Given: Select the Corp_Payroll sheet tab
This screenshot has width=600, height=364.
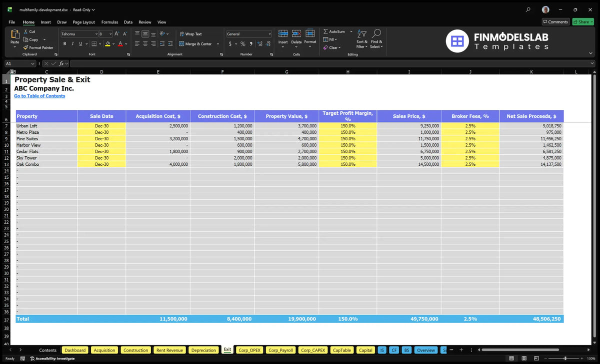Looking at the screenshot, I should pos(280,350).
